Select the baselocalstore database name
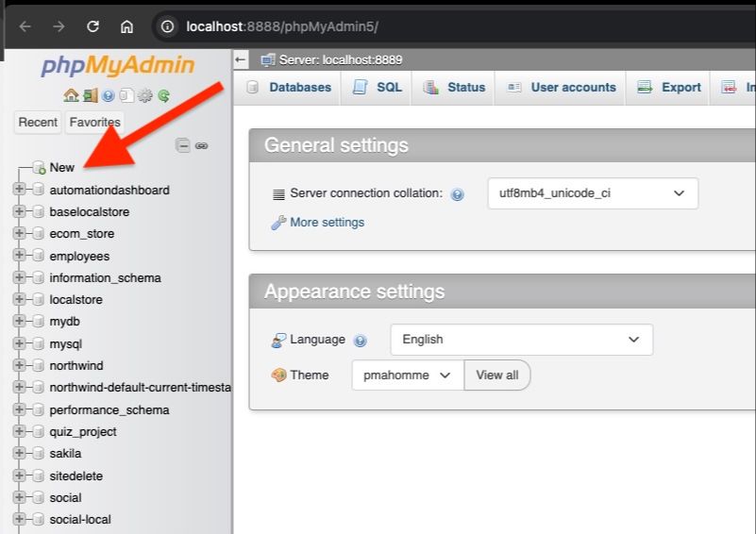 tap(90, 212)
